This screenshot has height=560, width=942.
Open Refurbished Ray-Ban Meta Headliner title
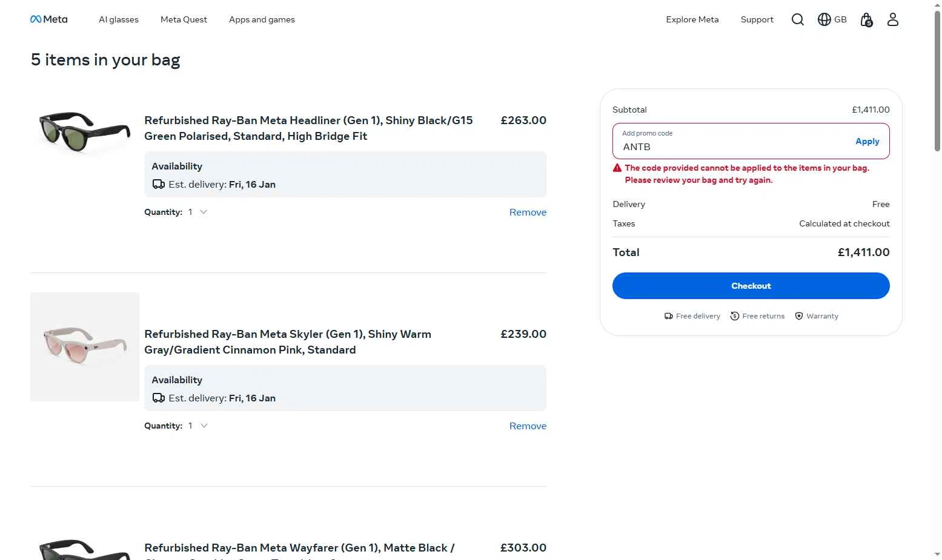308,128
